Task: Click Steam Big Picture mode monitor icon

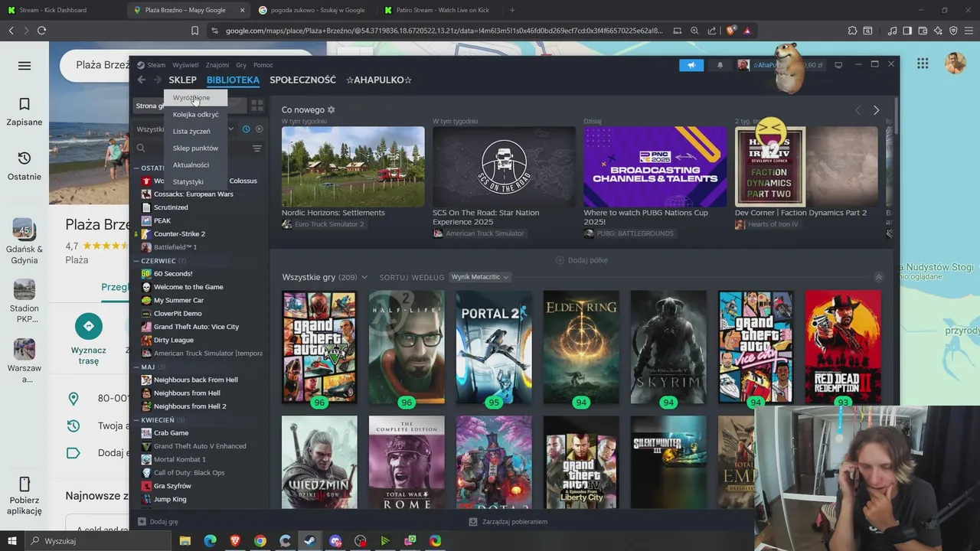Action: tap(838, 65)
